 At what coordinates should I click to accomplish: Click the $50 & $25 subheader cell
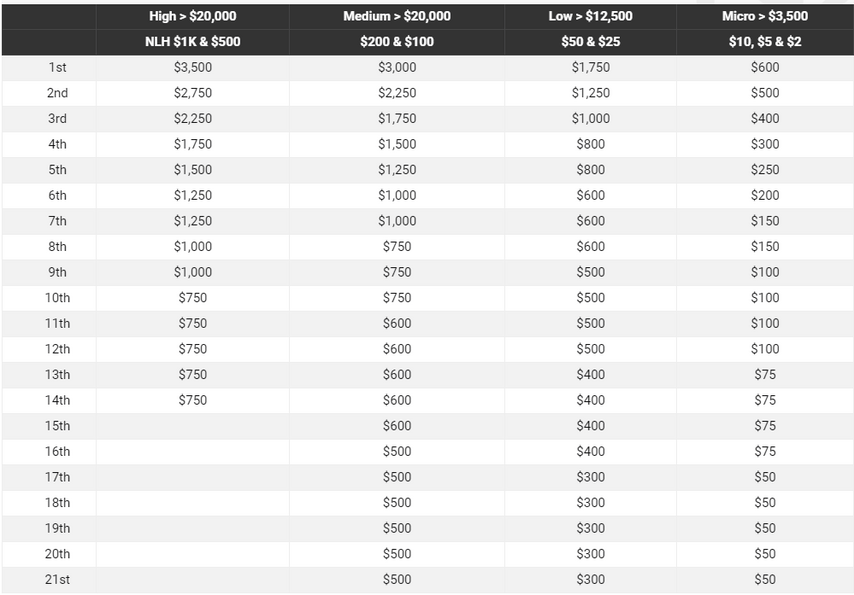coord(590,42)
